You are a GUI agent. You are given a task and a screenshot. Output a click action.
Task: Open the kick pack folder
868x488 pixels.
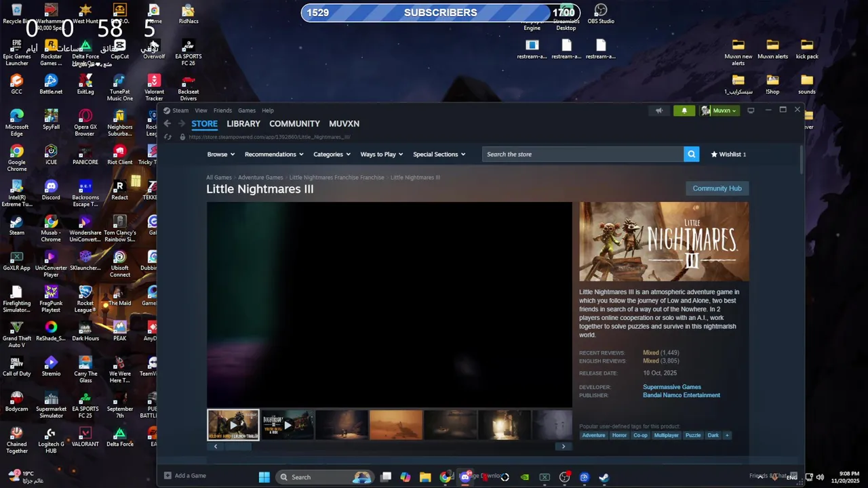pos(807,49)
